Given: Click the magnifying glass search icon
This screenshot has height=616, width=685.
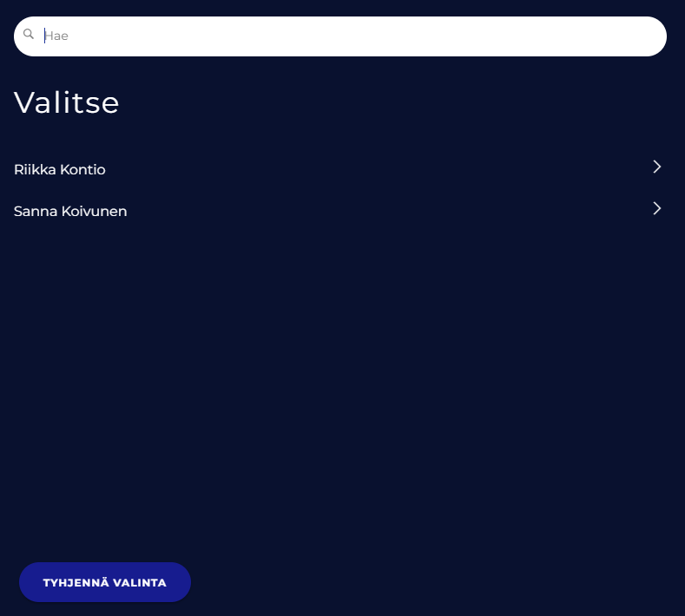Looking at the screenshot, I should pos(29,35).
